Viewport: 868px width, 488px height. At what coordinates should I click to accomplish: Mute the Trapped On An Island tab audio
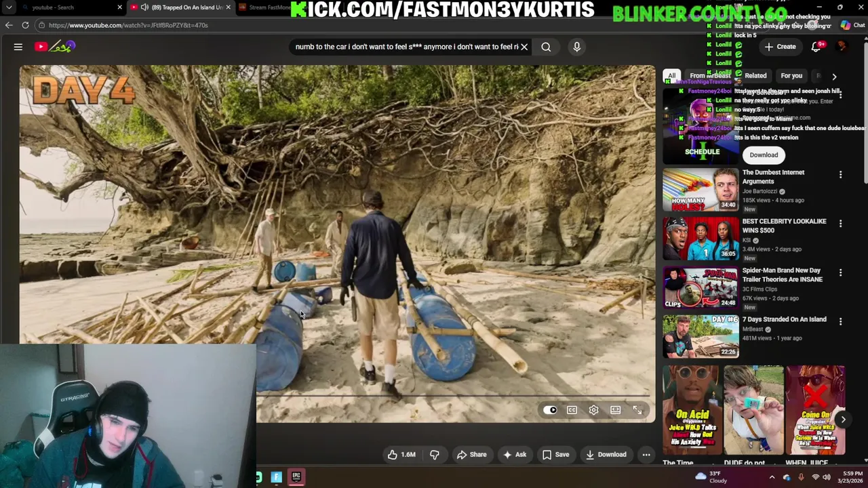pyautogui.click(x=144, y=7)
